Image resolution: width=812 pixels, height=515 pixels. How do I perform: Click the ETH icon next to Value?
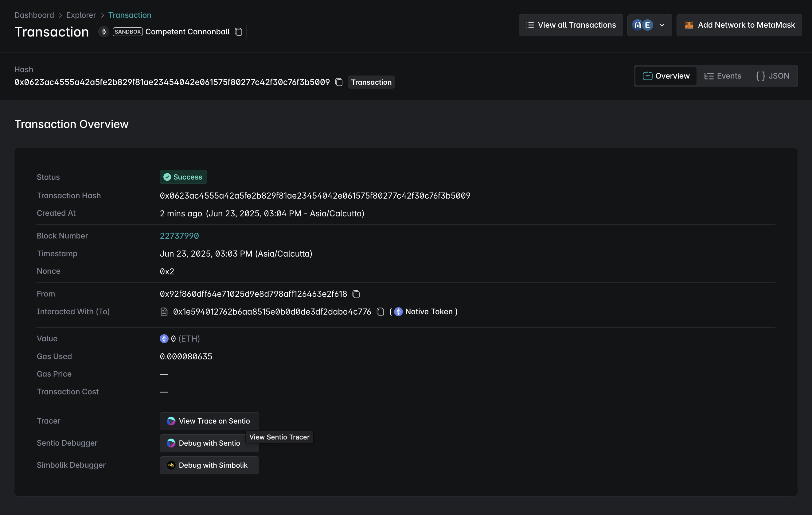point(164,339)
